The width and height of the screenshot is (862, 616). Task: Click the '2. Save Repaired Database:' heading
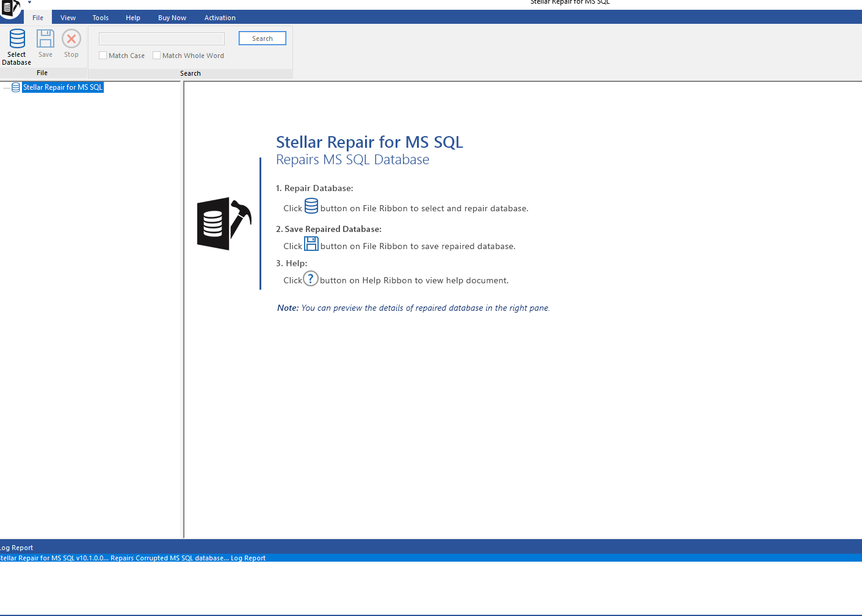pos(328,229)
